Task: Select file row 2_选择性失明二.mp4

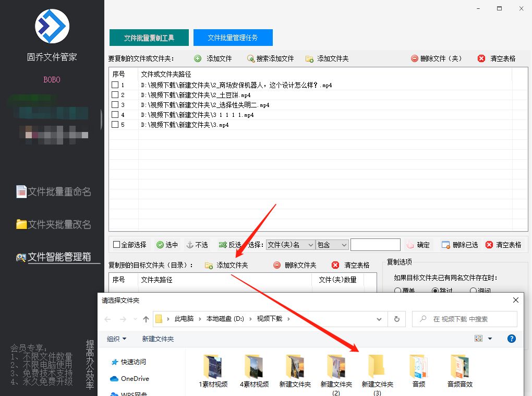Action: (x=205, y=105)
